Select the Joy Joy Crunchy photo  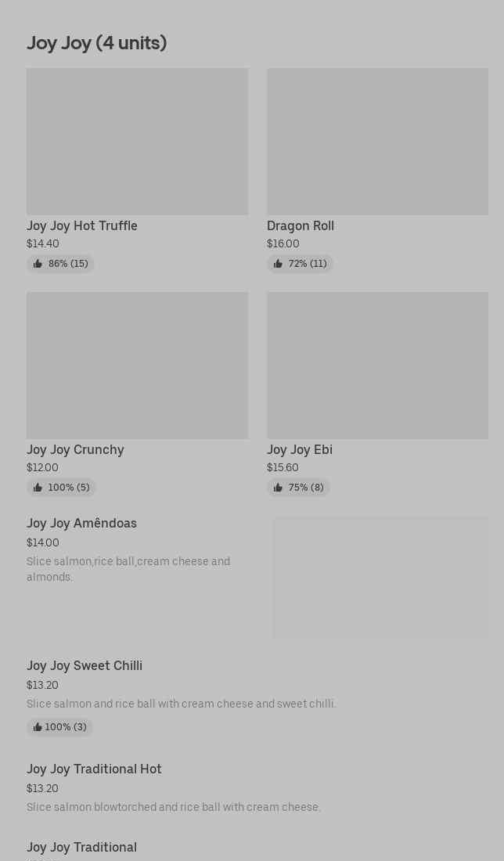(x=137, y=366)
